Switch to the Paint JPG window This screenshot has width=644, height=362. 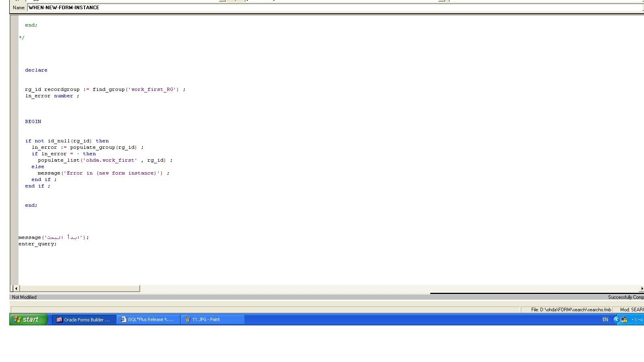coord(213,320)
